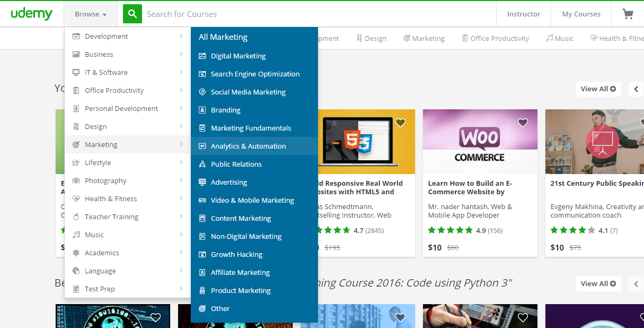Choose Analytics & Automation

(254, 146)
